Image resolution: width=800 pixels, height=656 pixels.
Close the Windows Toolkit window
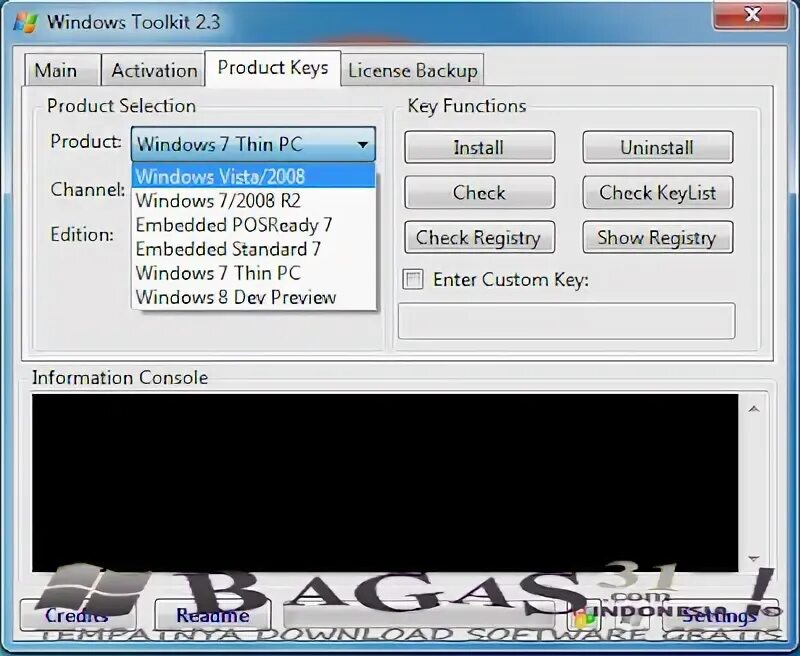(x=751, y=14)
